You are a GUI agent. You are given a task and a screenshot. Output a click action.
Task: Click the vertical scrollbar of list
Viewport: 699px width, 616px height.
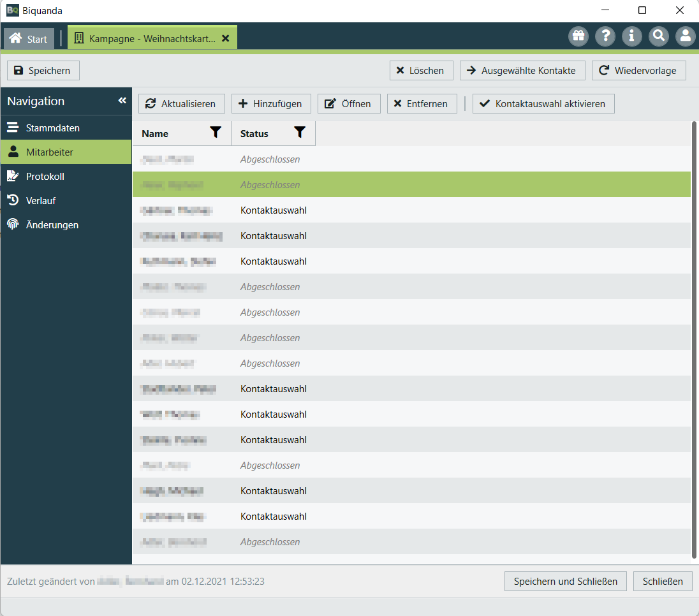(x=694, y=338)
